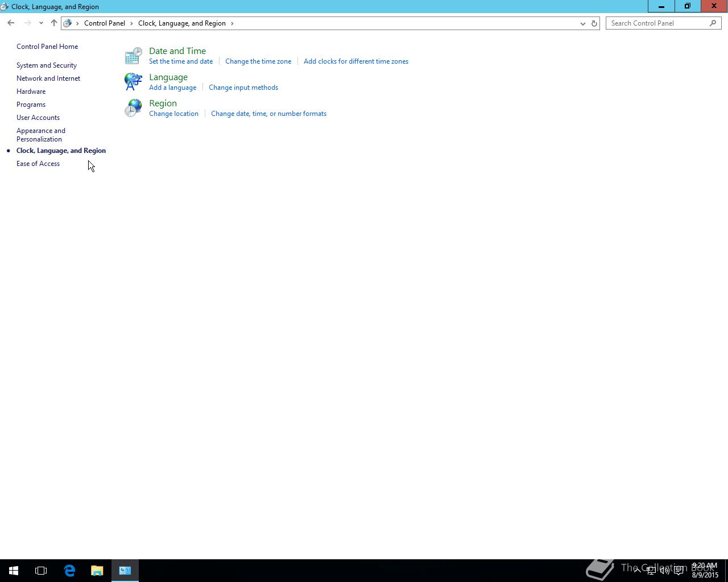Open Network and Internet category
Image resolution: width=728 pixels, height=582 pixels.
[x=48, y=78]
